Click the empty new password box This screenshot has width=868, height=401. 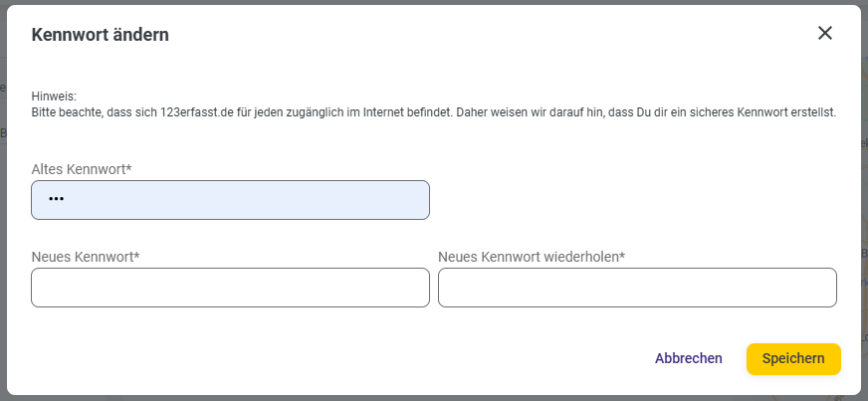pos(230,288)
